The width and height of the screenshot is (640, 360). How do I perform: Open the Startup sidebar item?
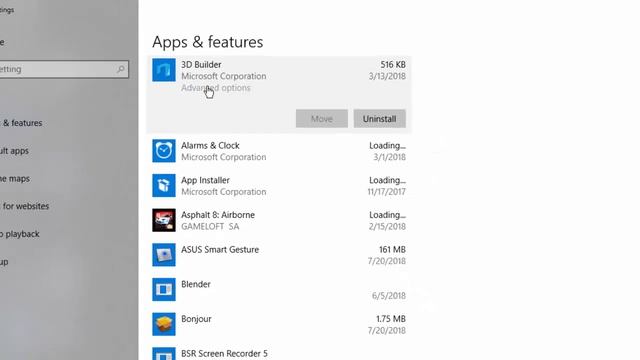tap(4, 262)
